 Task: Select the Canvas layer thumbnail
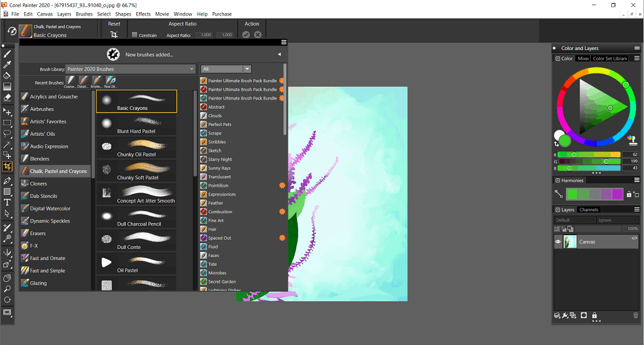click(570, 242)
